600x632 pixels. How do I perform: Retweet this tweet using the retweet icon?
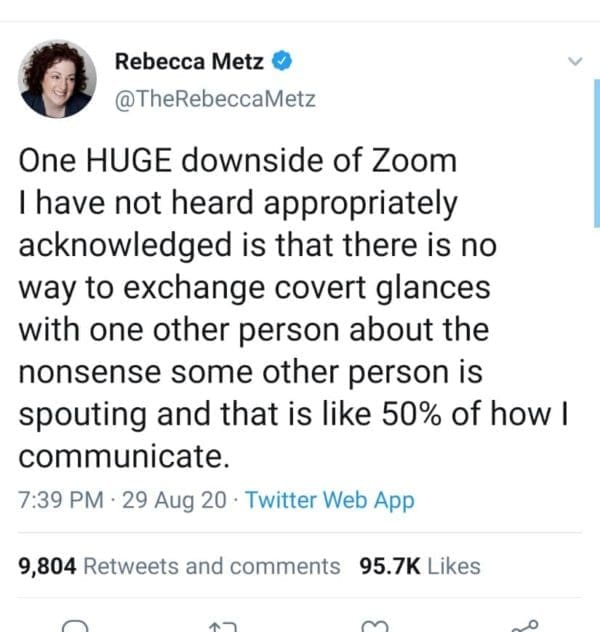222,625
